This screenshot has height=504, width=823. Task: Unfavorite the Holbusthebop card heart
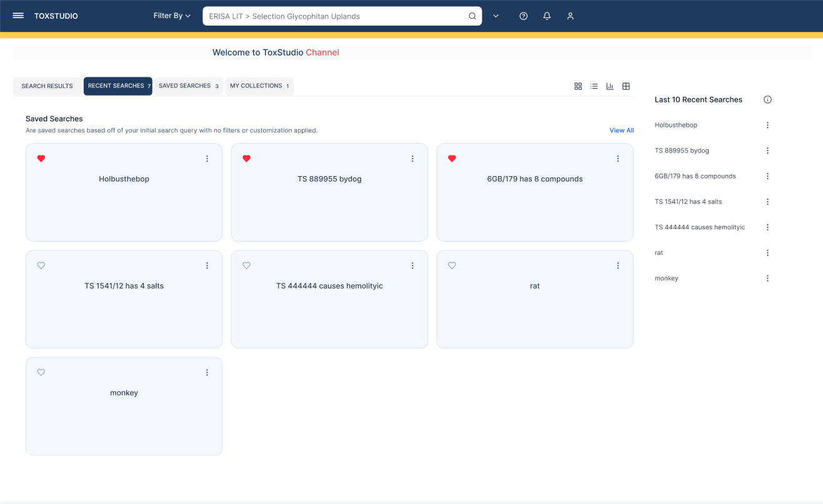[x=41, y=159]
